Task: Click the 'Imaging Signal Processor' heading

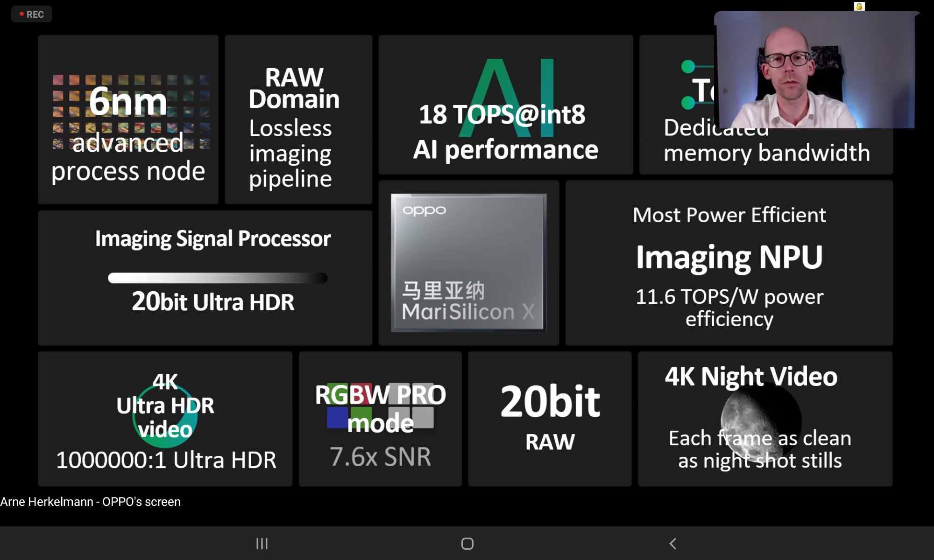Action: pyautogui.click(x=213, y=238)
